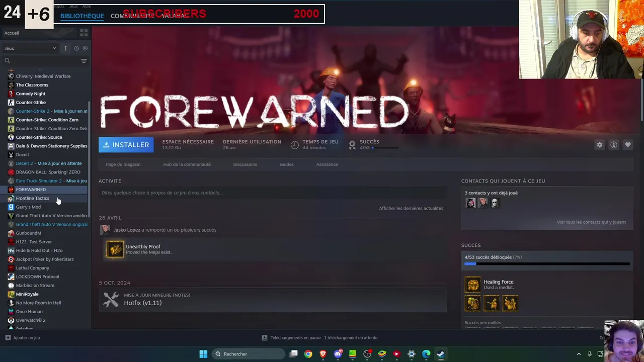This screenshot has width=644, height=362.
Task: Click the small Succès progress bar under header
Action: pyautogui.click(x=385, y=148)
